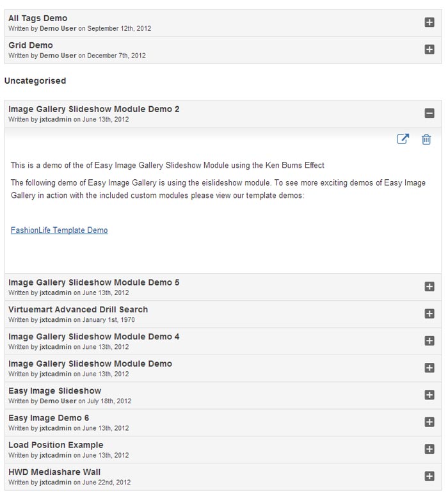Click the June 22nd, 2012 byline

[70, 483]
